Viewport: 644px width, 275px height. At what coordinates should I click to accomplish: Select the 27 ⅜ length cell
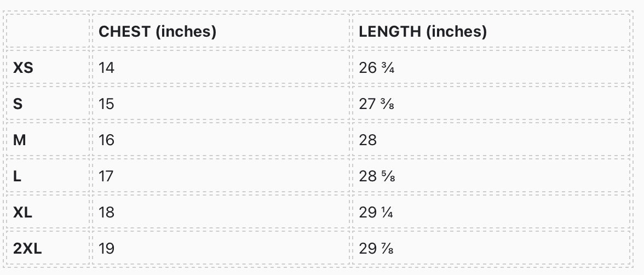(377, 104)
